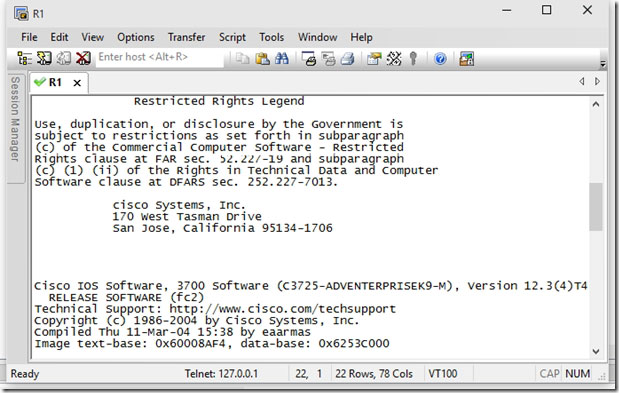
Task: Click the R1 application icon in the title bar
Action: [21, 14]
